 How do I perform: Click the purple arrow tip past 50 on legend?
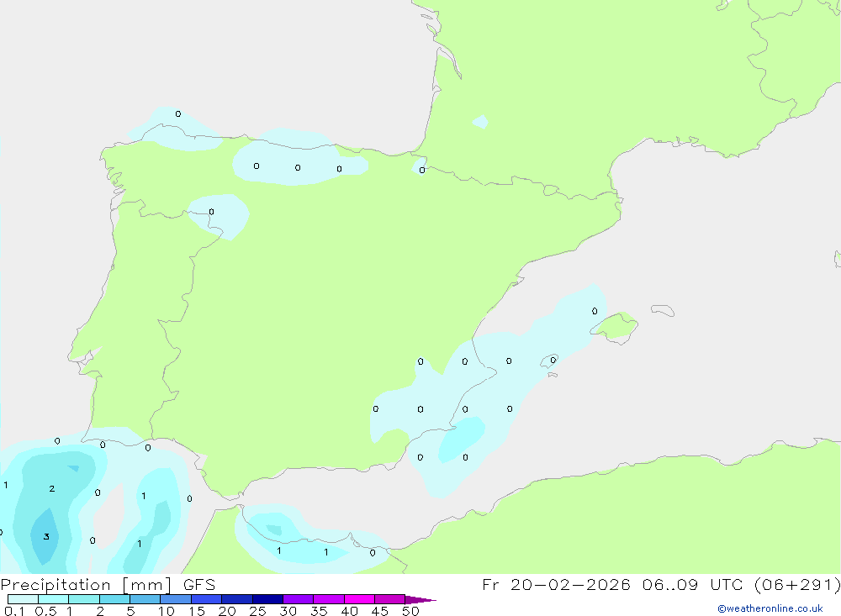tap(420, 600)
